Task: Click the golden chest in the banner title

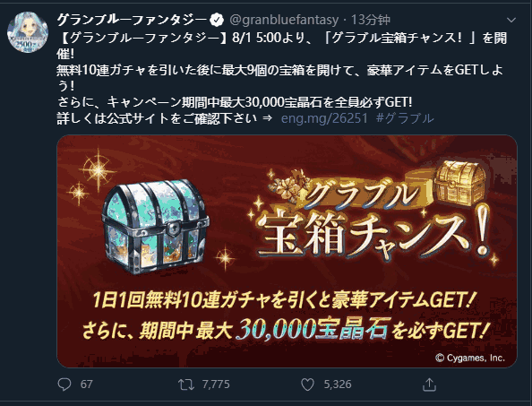Action: point(460,183)
